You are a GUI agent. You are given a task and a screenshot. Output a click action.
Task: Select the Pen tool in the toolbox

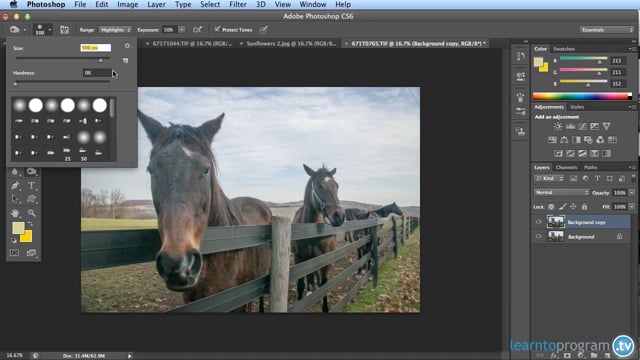[x=15, y=186]
